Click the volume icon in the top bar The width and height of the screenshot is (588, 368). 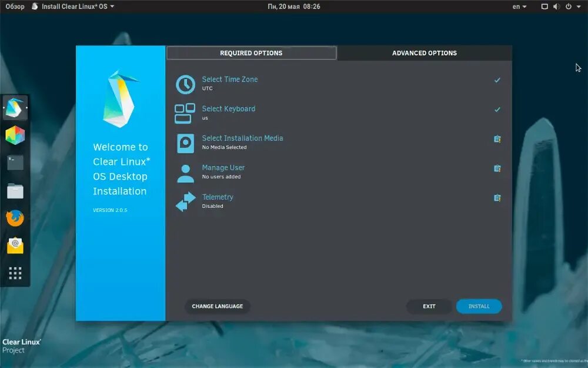tap(556, 6)
